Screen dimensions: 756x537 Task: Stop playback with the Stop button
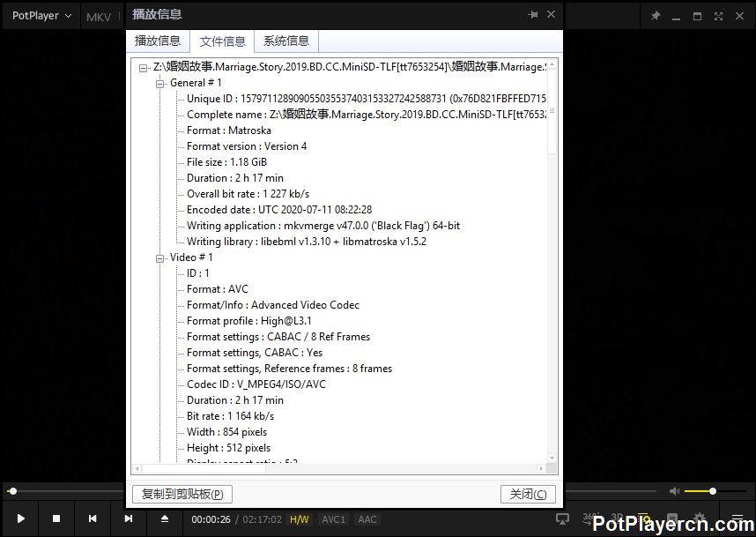(x=56, y=518)
